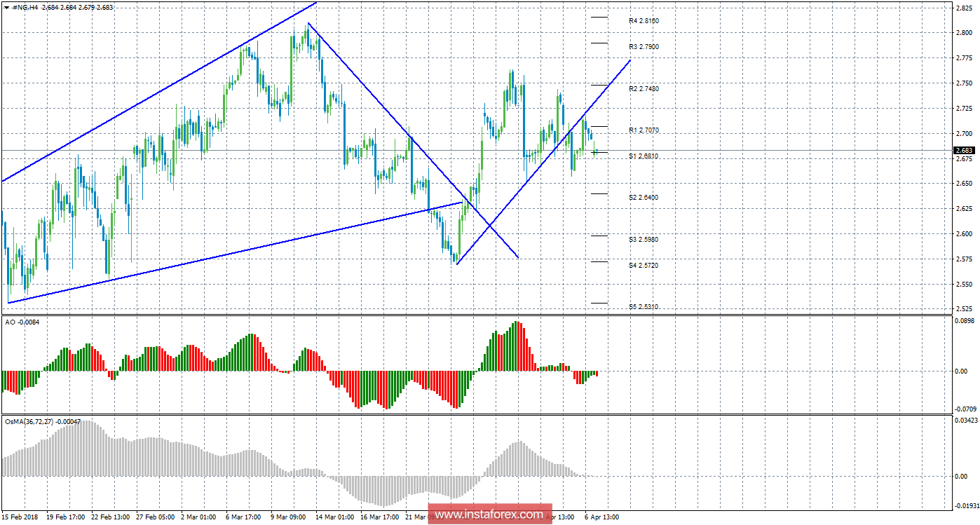The image size is (980, 525).
Task: Click the current price tag 2.683
Action: pyautogui.click(x=963, y=150)
